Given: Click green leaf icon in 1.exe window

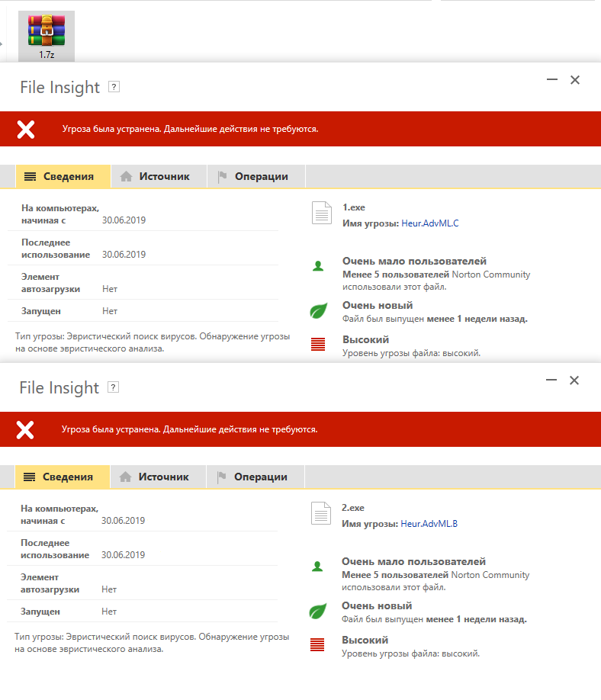Looking at the screenshot, I should pyautogui.click(x=318, y=310).
